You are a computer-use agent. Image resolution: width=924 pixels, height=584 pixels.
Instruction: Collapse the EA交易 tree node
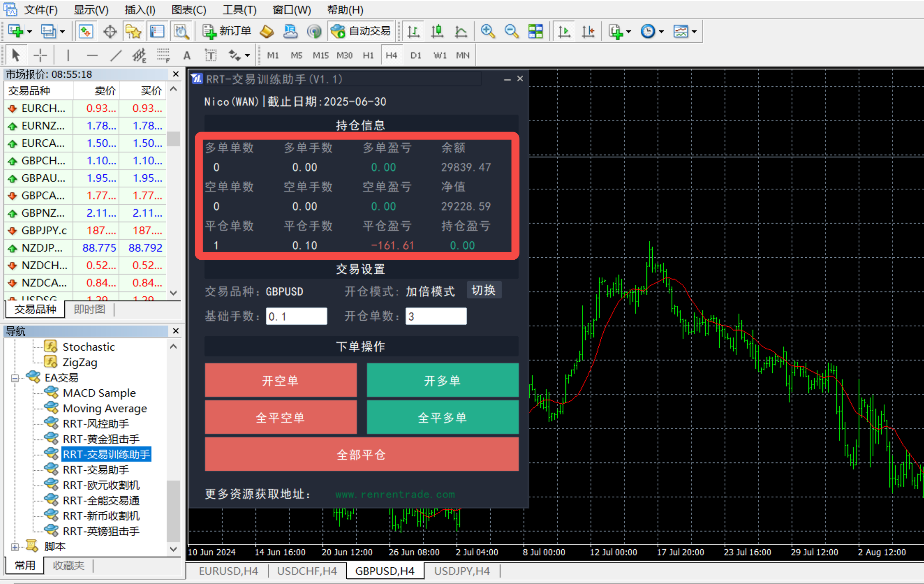15,378
